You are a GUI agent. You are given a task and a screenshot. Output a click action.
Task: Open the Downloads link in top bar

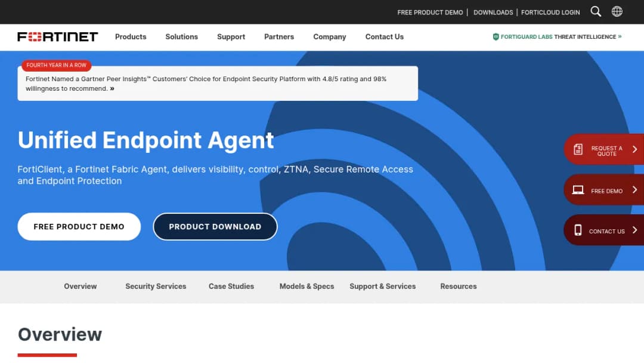[493, 13]
